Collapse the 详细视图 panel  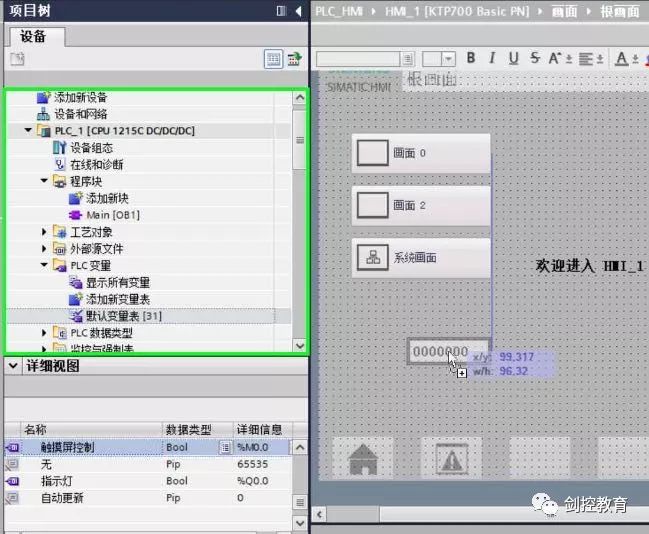[13, 366]
